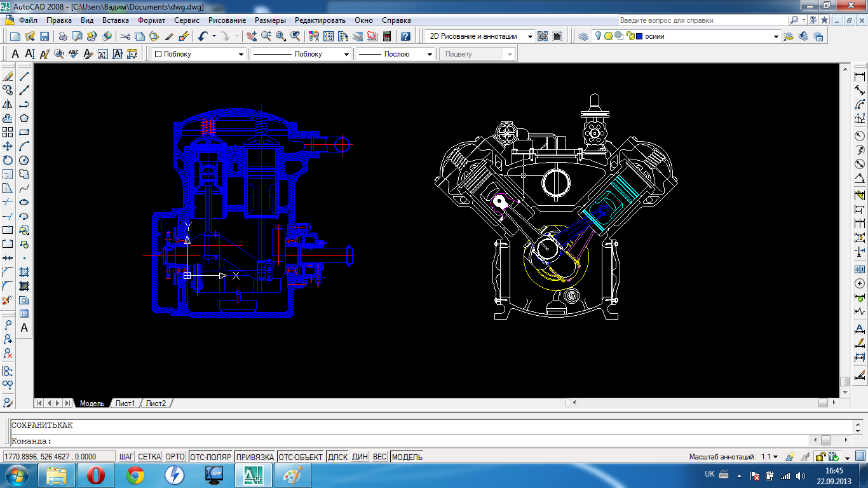Open Opera browser from the taskbar

click(x=96, y=475)
